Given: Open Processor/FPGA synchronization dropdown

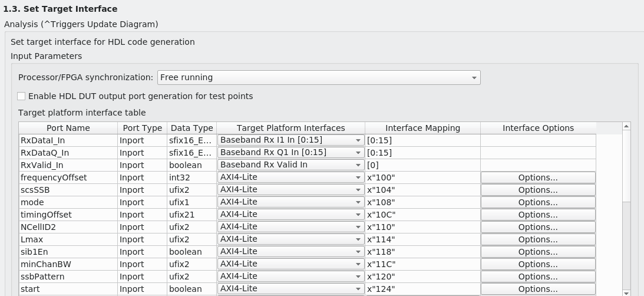Looking at the screenshot, I should point(318,77).
